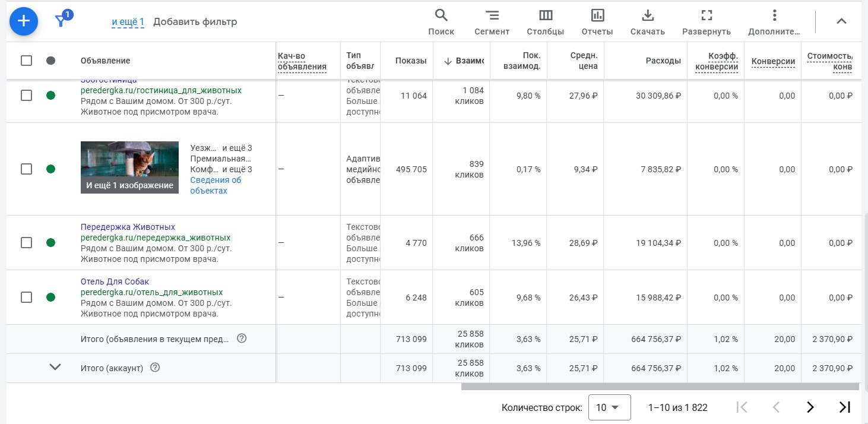Image resolution: width=868 pixels, height=424 pixels.
Task: Sort by the Расходы column header
Action: click(663, 61)
